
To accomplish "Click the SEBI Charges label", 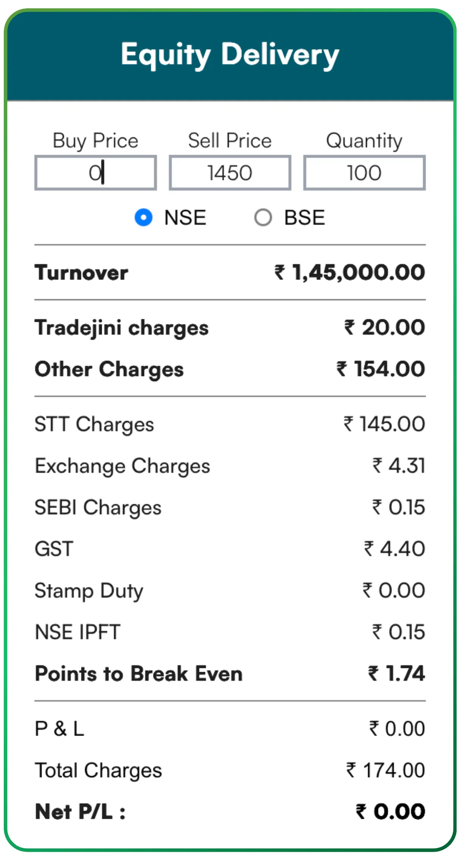I will point(98,507).
